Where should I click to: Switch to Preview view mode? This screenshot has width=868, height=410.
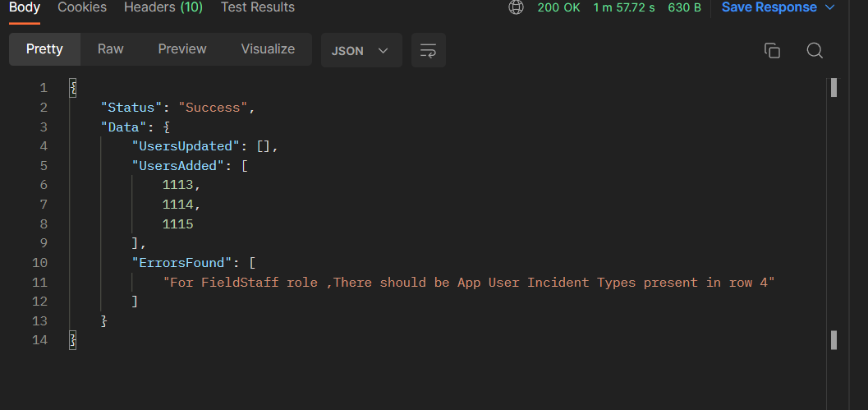click(x=182, y=49)
